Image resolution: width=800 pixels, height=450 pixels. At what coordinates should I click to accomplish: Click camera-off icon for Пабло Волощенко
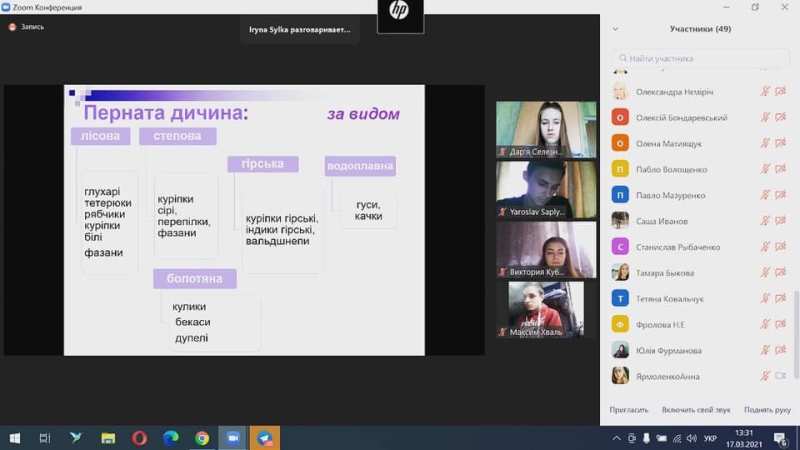[x=780, y=169]
